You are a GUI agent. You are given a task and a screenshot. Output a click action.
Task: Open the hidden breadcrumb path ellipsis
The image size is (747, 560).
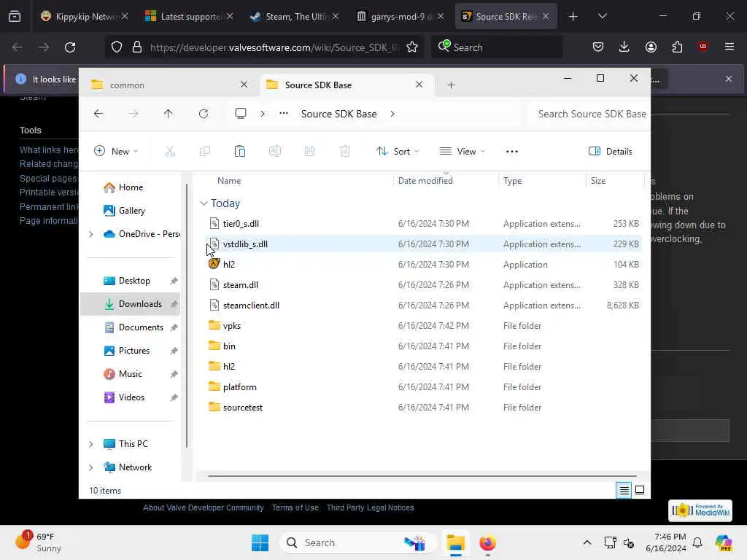coord(284,113)
